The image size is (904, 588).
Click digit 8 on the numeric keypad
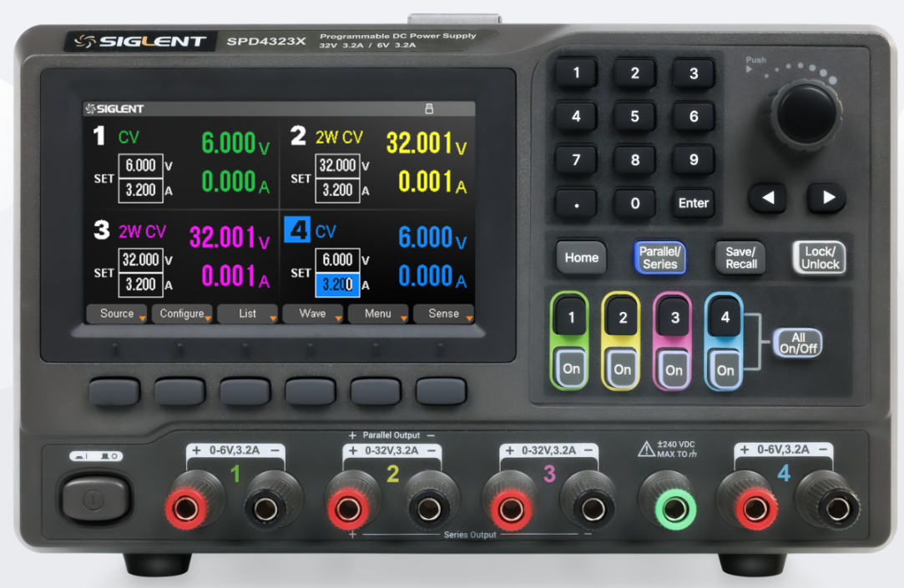(634, 159)
